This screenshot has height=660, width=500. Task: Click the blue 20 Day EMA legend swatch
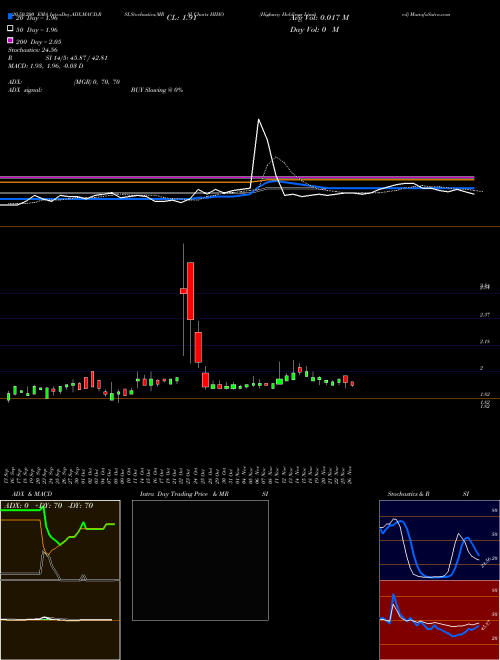pyautogui.click(x=10, y=18)
